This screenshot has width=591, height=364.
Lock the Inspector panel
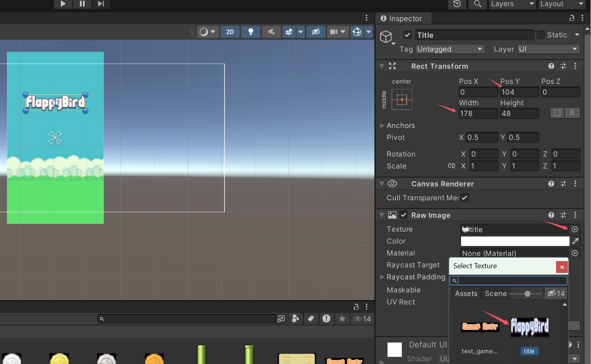pyautogui.click(x=572, y=18)
